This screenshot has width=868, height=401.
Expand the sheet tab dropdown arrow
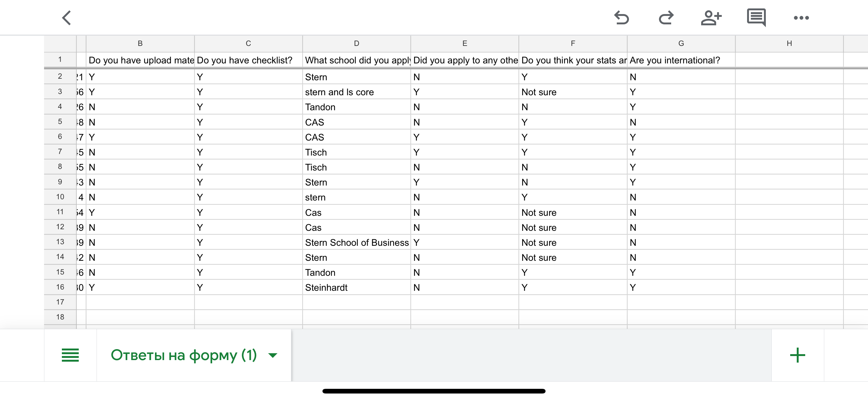click(x=272, y=355)
